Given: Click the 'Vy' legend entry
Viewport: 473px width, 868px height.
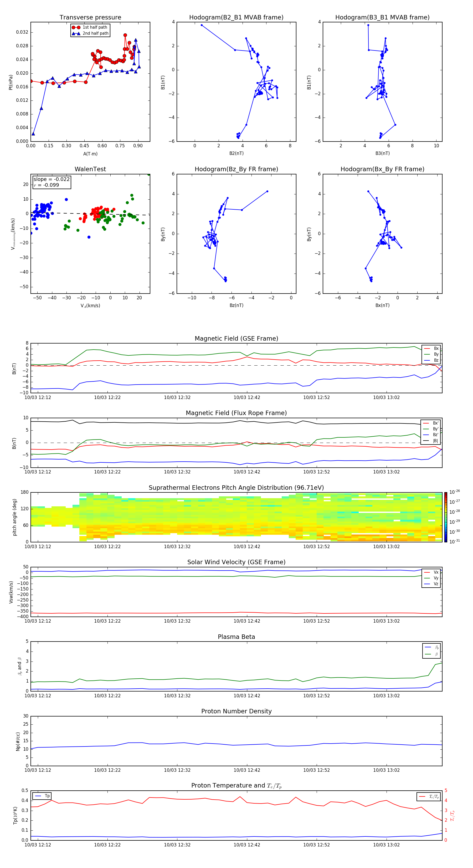Looking at the screenshot, I should coord(431,578).
